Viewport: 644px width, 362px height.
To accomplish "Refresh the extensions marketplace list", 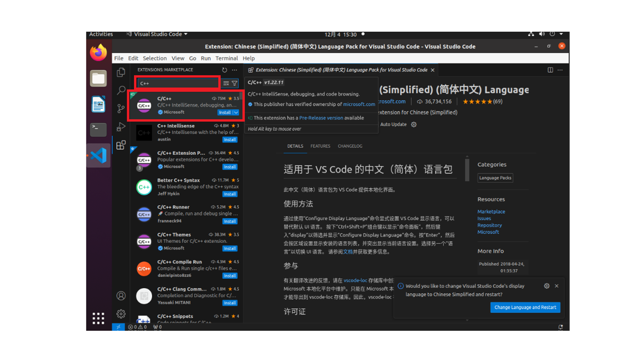I will (224, 70).
